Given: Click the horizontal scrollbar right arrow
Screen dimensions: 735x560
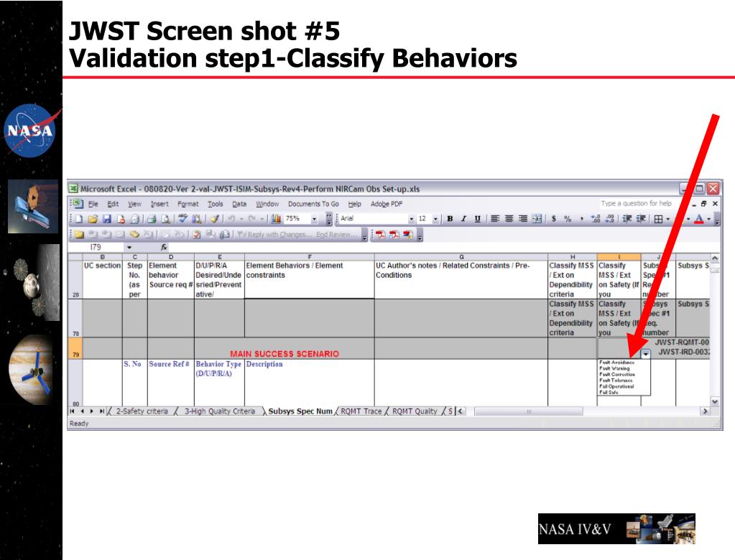Looking at the screenshot, I should click(x=705, y=411).
